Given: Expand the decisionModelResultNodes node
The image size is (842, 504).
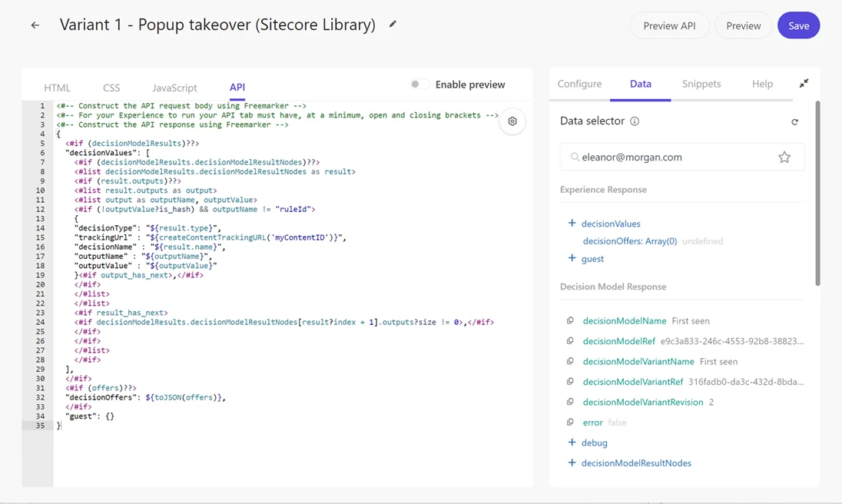Looking at the screenshot, I should [572, 463].
